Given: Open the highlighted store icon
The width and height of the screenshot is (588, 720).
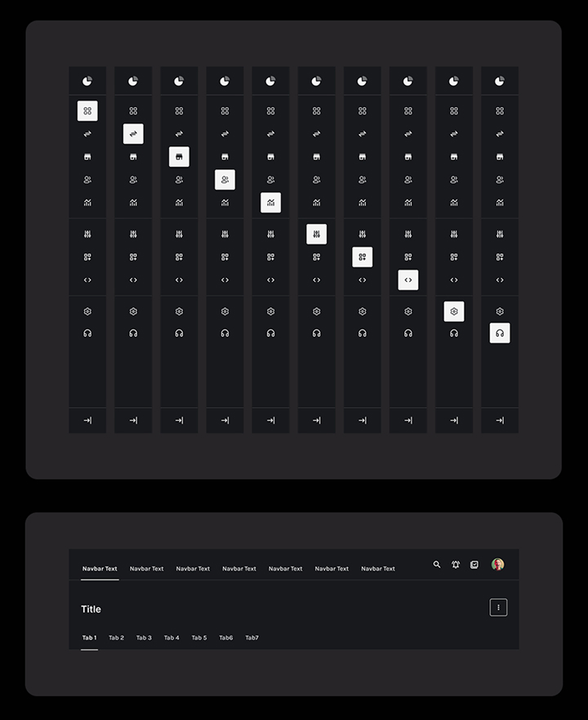Looking at the screenshot, I should point(179,157).
